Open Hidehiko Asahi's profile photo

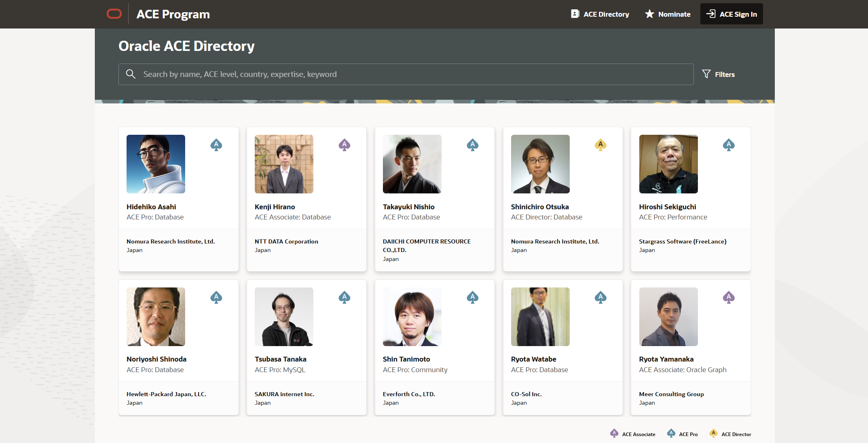(x=156, y=164)
